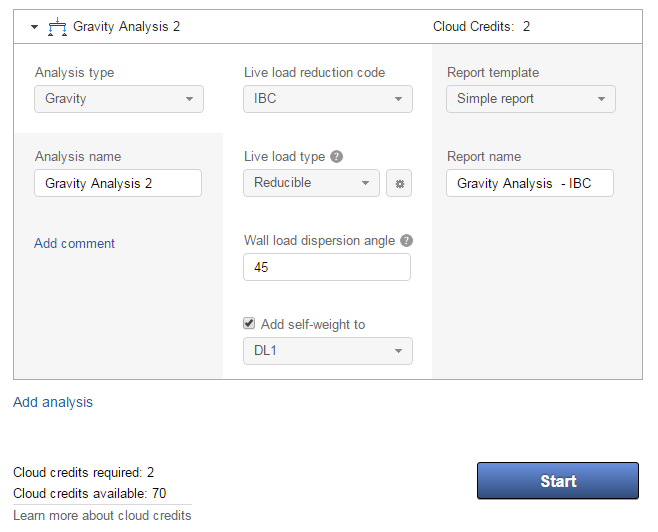Click the Live load type help icon
This screenshot has width=658, height=532.
(x=337, y=157)
